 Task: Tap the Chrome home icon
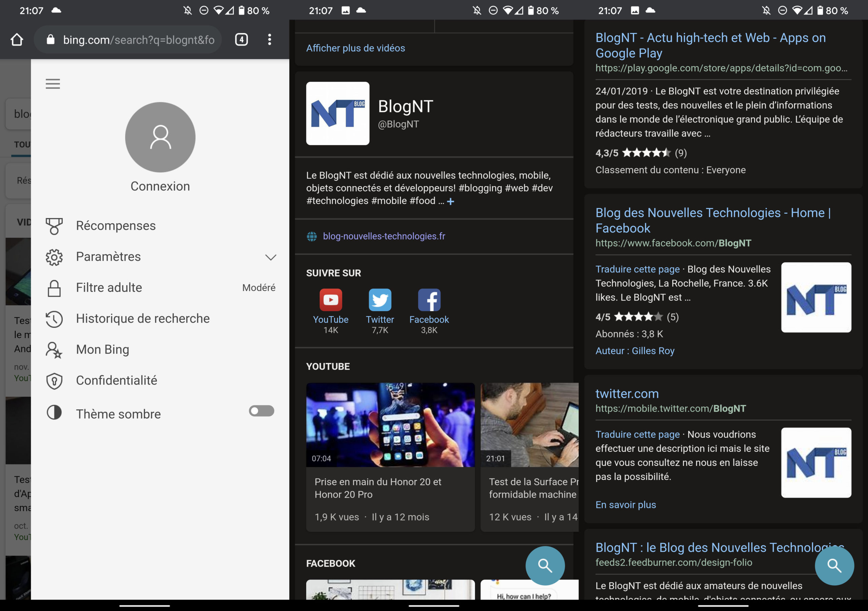[x=17, y=40]
